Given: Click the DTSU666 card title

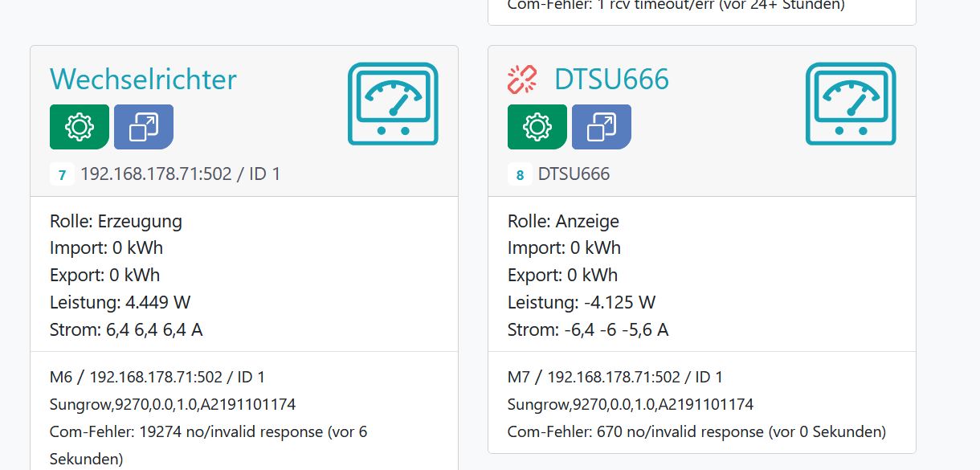Looking at the screenshot, I should 611,79.
